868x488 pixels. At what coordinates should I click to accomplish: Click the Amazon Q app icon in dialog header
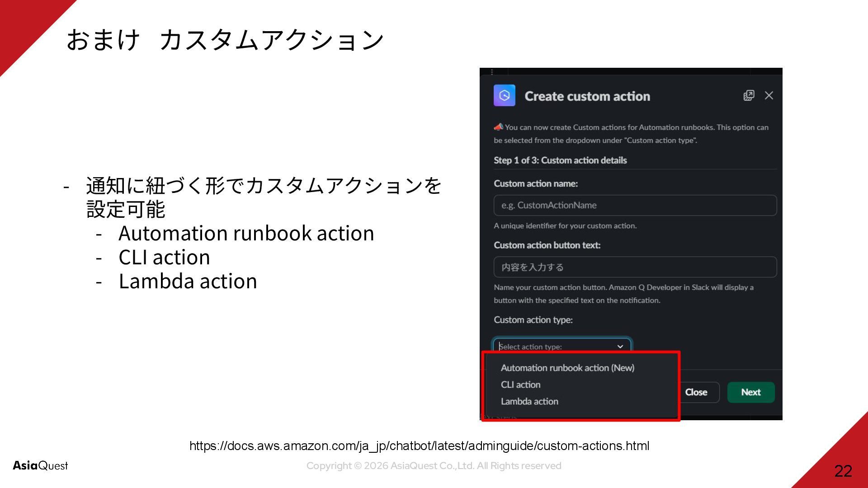(x=505, y=95)
